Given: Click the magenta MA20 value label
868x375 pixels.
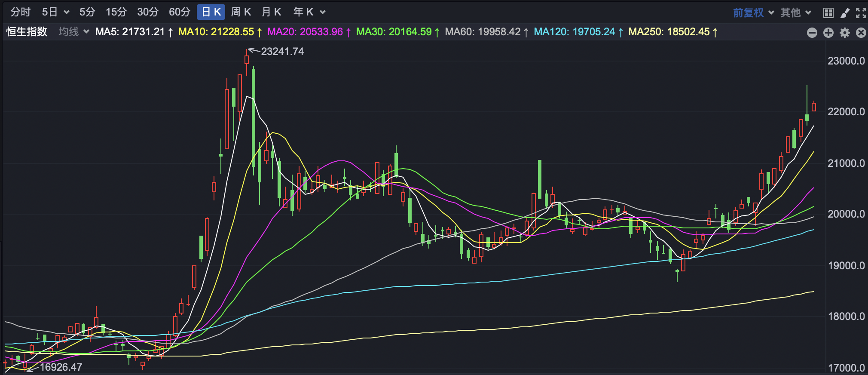Looking at the screenshot, I should click(309, 32).
